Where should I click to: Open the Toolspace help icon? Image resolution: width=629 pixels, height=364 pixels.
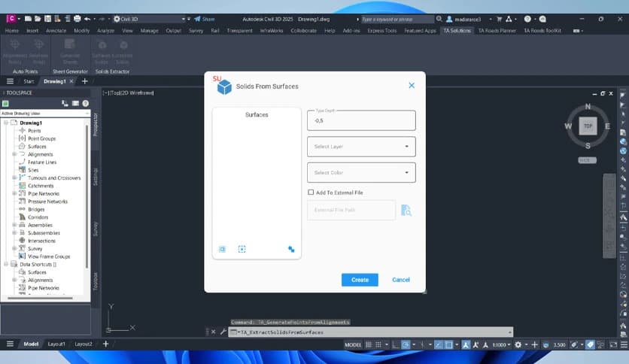pyautogui.click(x=84, y=103)
